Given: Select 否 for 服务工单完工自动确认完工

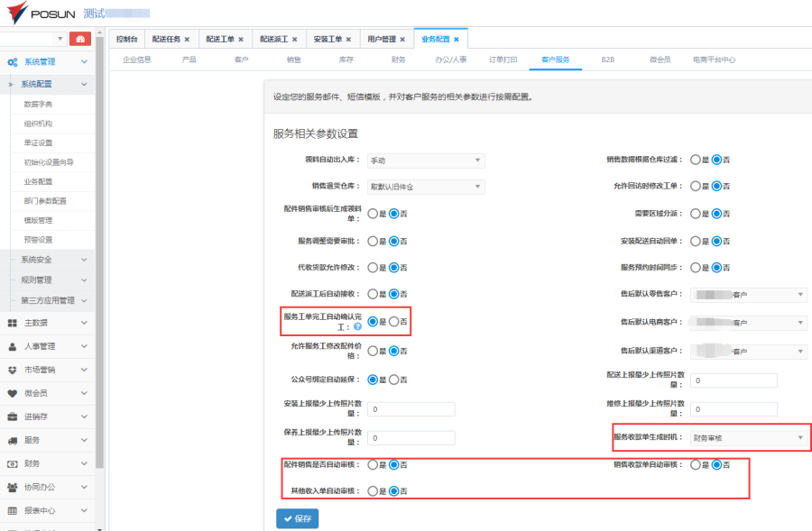Looking at the screenshot, I should click(x=393, y=322).
